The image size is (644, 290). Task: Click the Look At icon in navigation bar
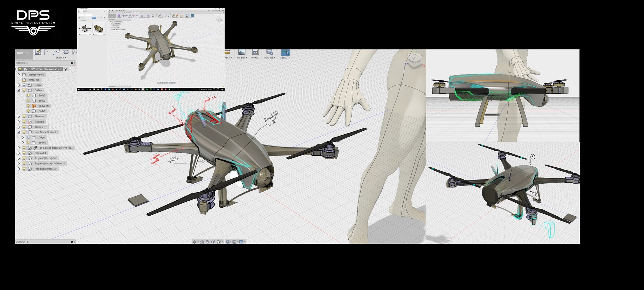tap(202, 242)
